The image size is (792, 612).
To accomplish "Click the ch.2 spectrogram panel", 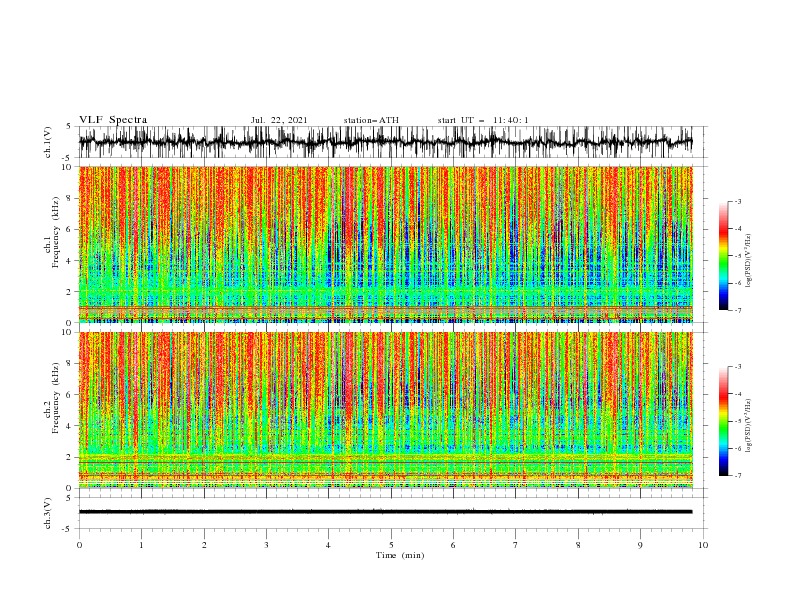I will click(385, 410).
